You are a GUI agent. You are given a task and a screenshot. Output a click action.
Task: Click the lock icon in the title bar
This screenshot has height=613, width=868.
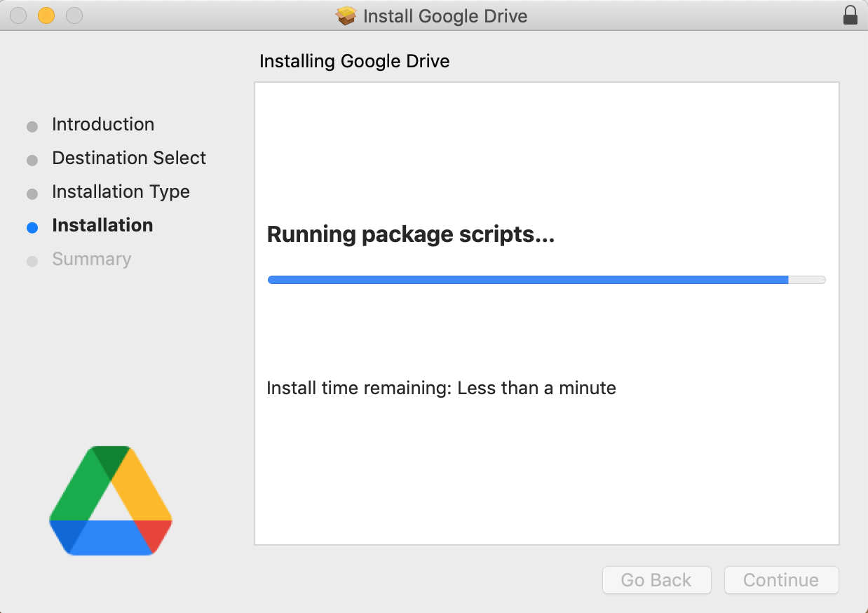[850, 15]
